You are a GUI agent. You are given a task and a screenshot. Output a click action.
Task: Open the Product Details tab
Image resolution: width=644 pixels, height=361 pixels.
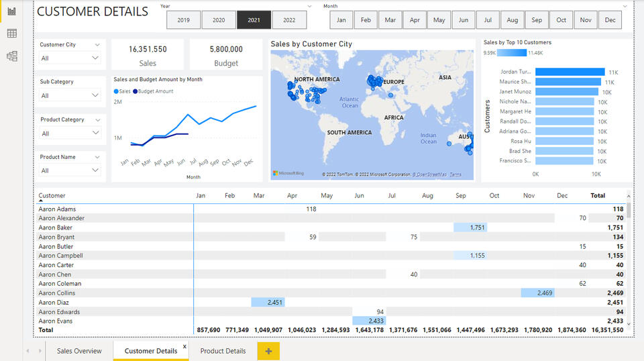coord(223,351)
